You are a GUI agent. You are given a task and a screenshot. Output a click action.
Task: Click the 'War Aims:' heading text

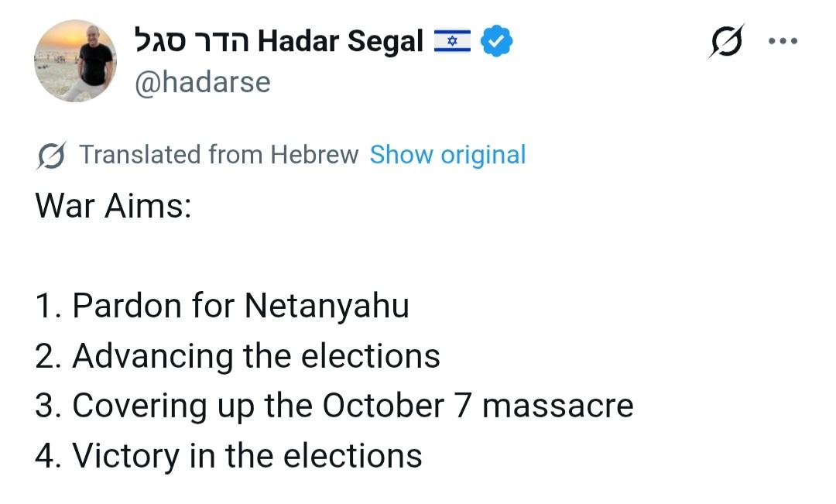tap(113, 207)
